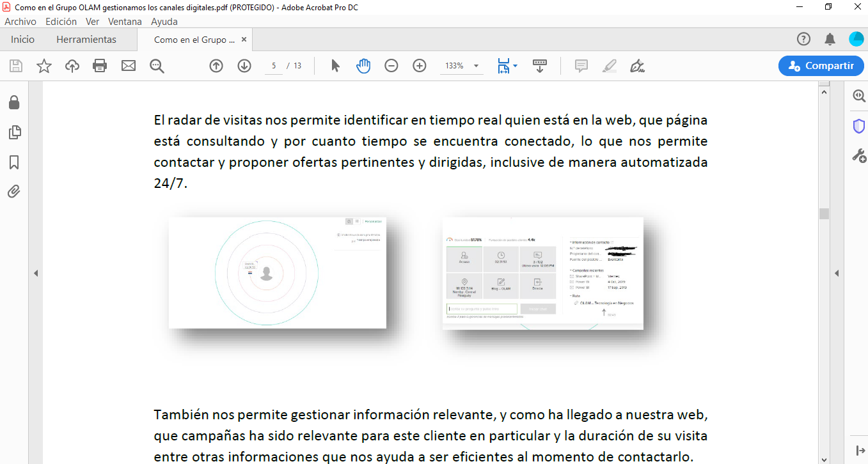The width and height of the screenshot is (868, 464).
Task: Open the Attachments paperclip panel
Action: click(x=14, y=191)
